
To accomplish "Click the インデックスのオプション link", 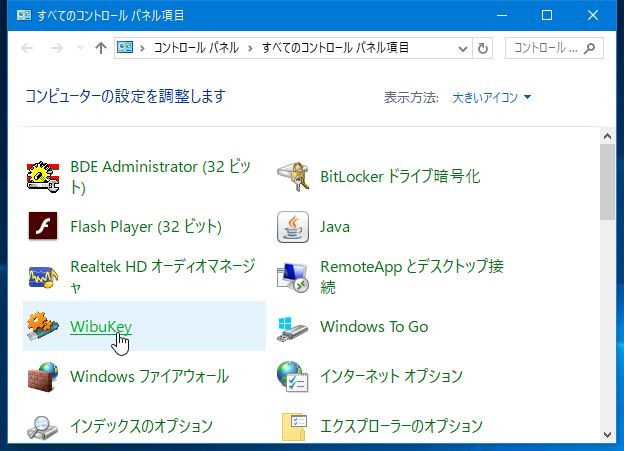I will [x=141, y=426].
